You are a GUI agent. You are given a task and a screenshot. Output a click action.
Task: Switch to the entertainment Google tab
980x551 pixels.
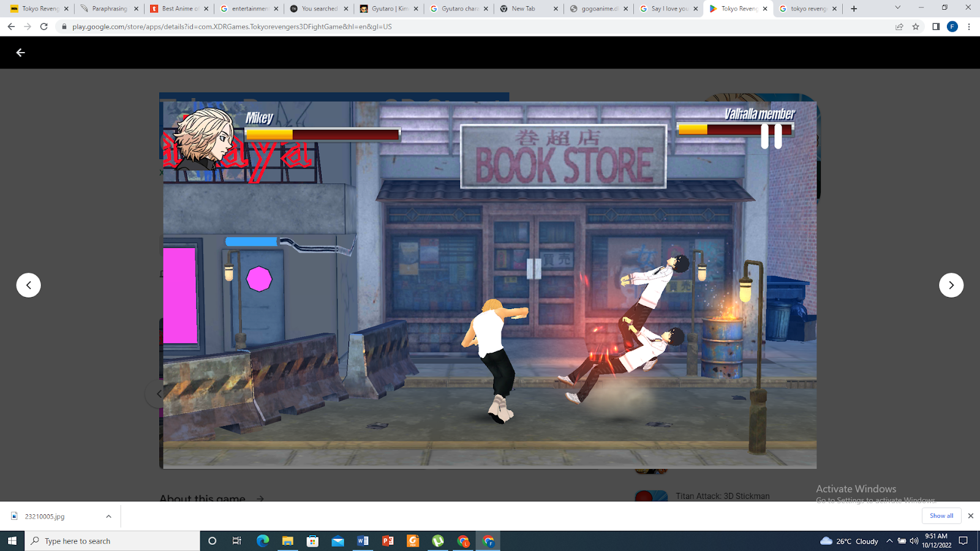click(249, 9)
